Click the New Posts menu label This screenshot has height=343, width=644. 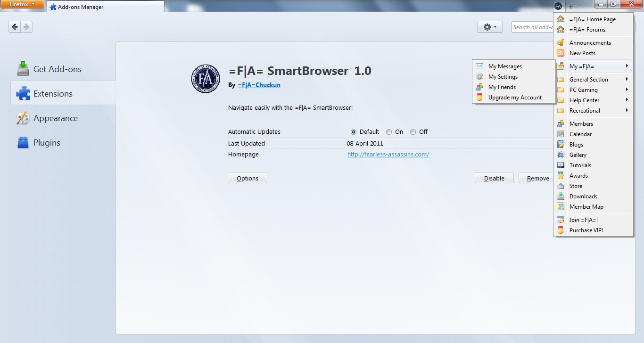pyautogui.click(x=582, y=53)
